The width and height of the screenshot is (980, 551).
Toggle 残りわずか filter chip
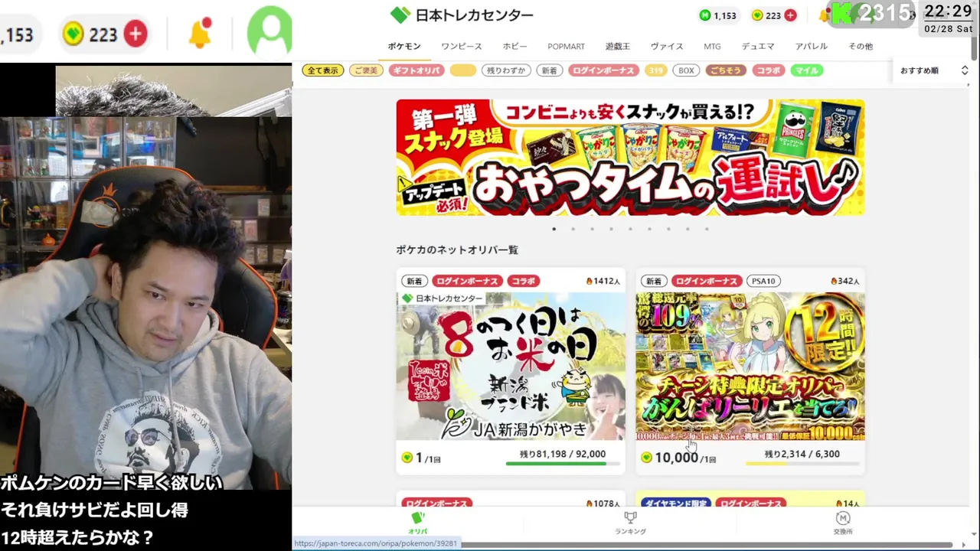[x=506, y=70]
